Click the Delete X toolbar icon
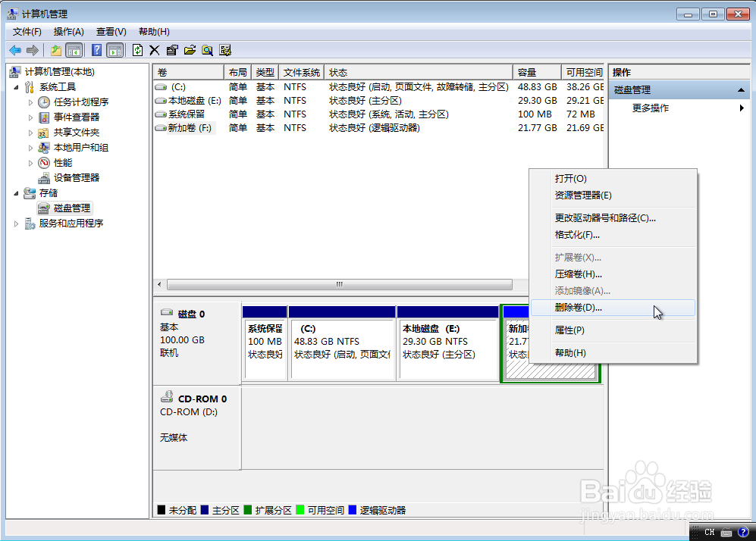 154,50
